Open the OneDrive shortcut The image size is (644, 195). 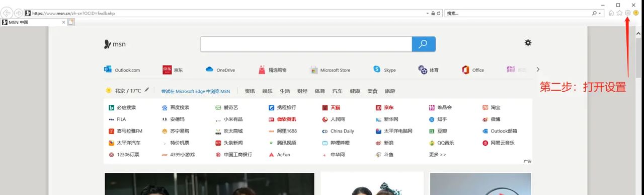pos(220,70)
